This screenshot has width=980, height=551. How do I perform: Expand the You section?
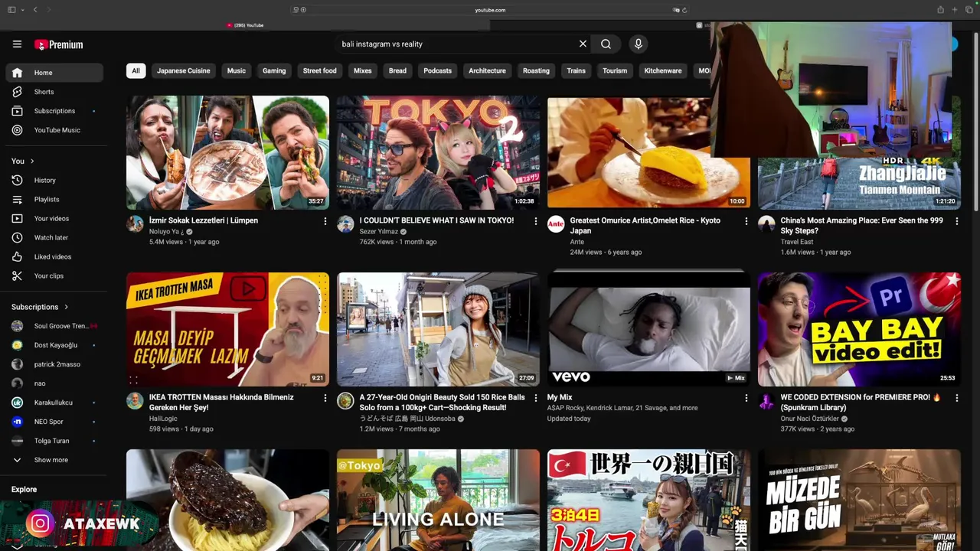[23, 161]
